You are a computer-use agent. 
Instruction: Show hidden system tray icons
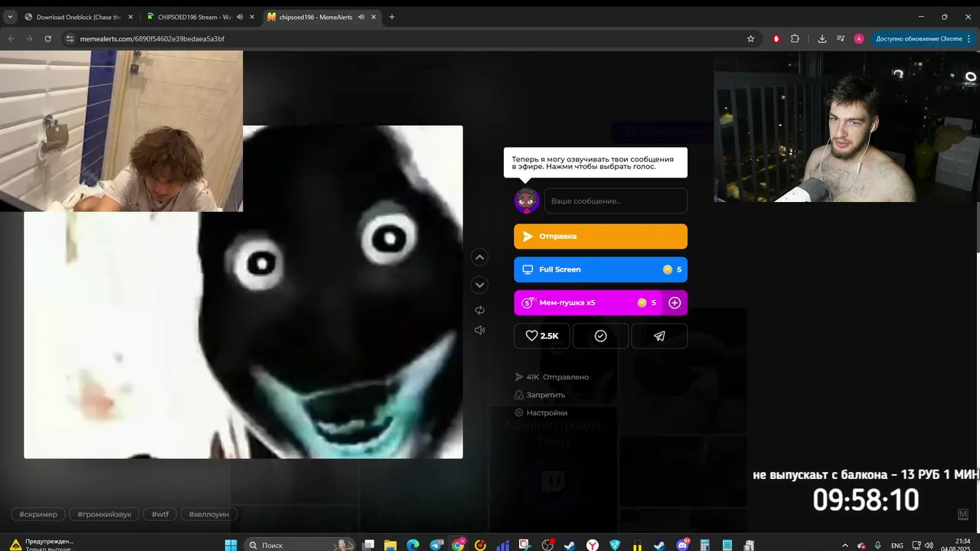coord(846,545)
